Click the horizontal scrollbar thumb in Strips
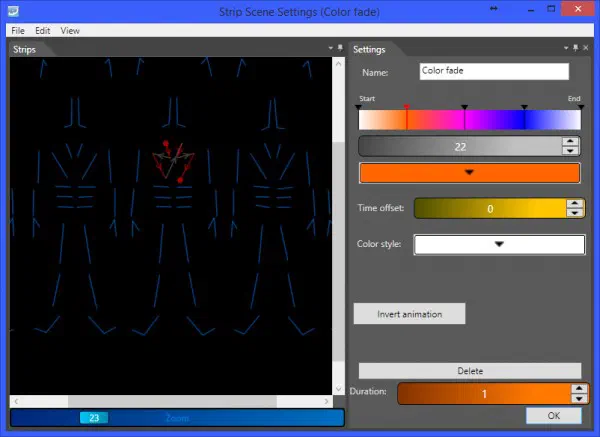The height and width of the screenshot is (437, 600). point(172,401)
